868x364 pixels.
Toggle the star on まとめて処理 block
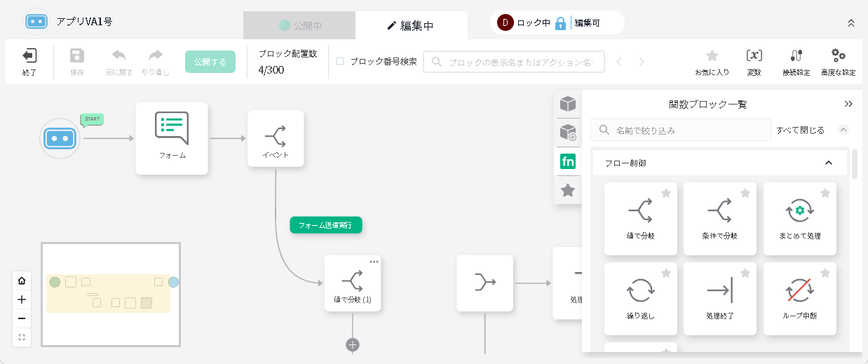pos(825,193)
